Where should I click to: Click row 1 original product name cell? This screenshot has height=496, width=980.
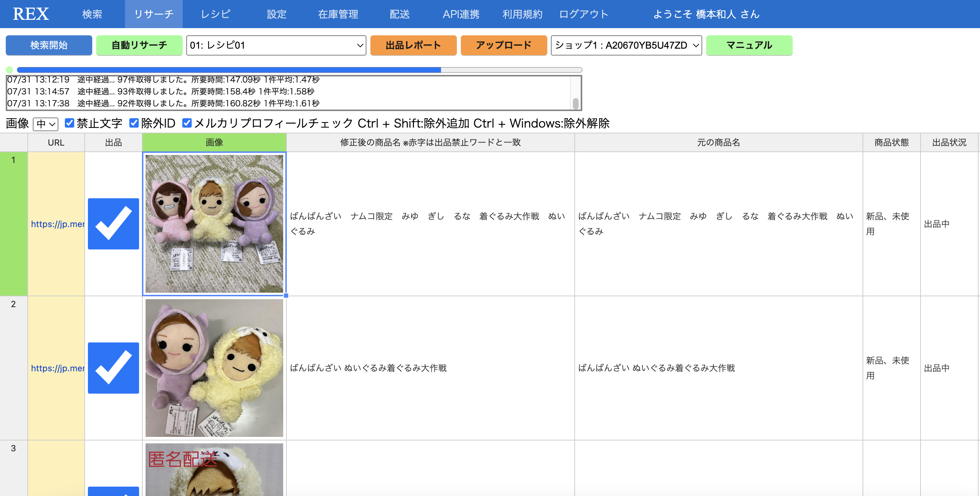coord(718,224)
